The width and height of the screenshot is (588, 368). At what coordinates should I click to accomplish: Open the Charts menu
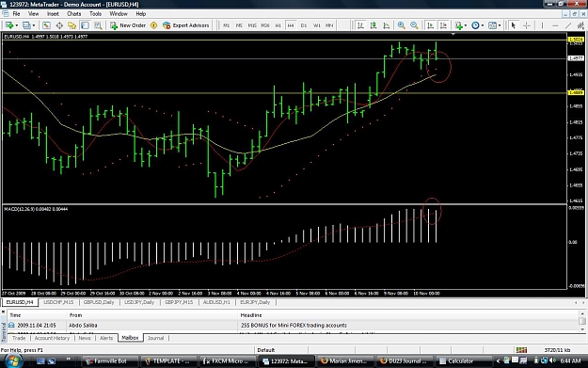coord(74,13)
